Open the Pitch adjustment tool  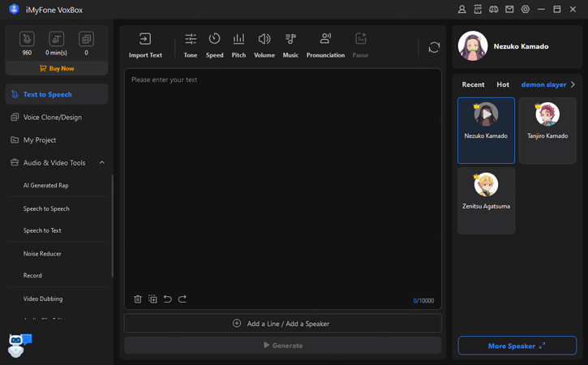click(238, 45)
